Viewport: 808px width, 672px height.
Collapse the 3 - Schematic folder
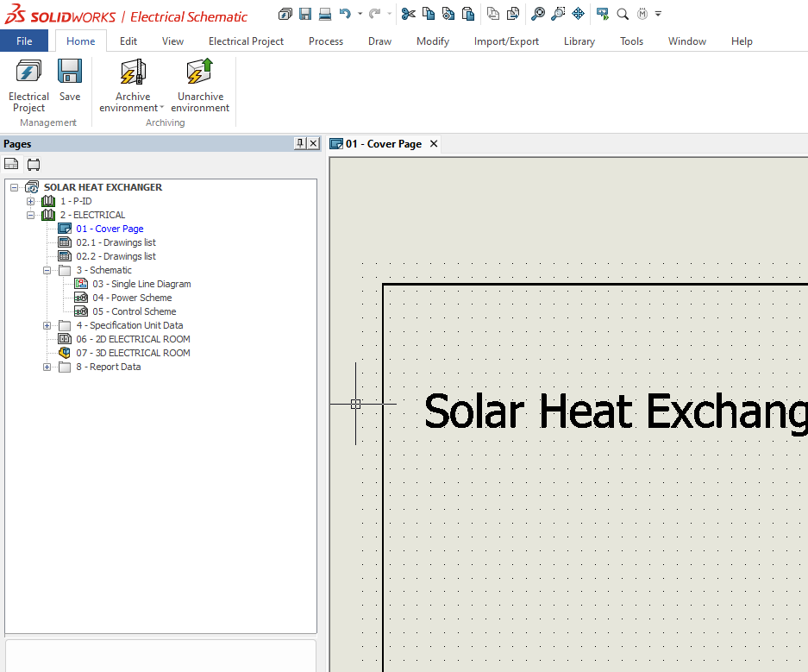(x=47, y=270)
